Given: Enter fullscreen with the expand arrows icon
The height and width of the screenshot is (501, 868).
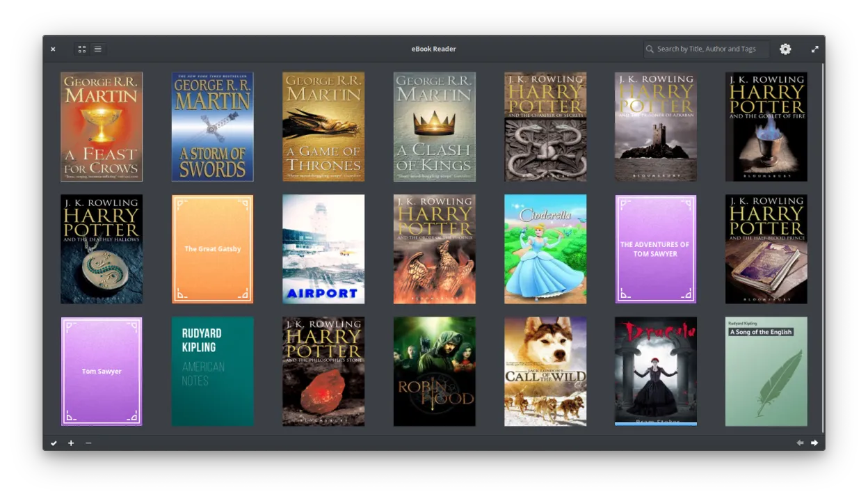Looking at the screenshot, I should pos(814,49).
